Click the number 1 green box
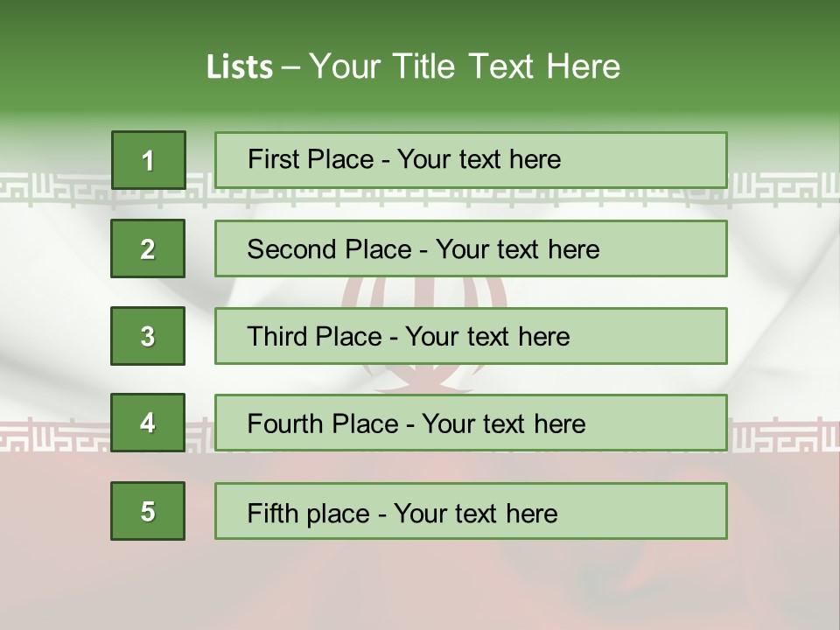This screenshot has width=840, height=630. 148,160
